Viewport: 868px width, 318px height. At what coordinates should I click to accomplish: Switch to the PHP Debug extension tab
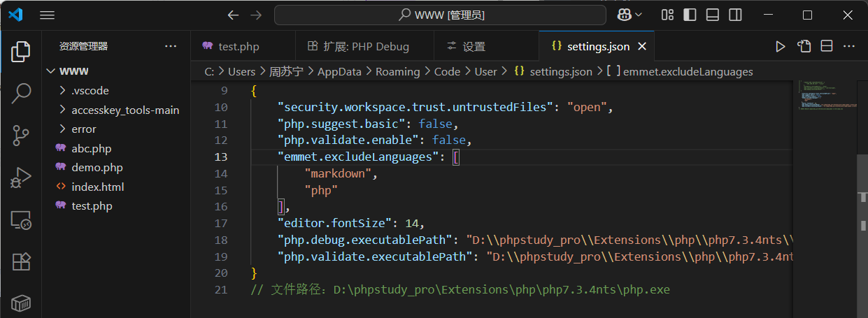[x=357, y=47]
